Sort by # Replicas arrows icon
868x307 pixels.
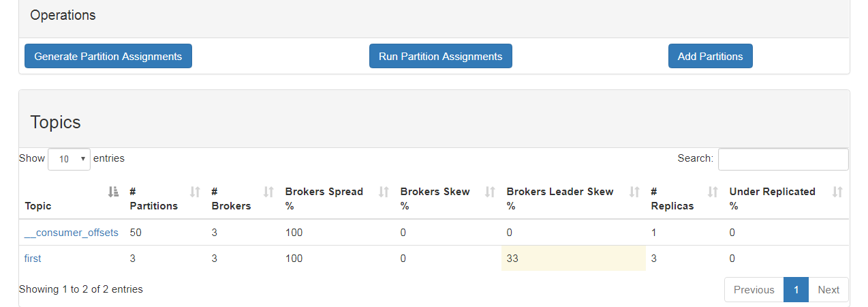(713, 192)
